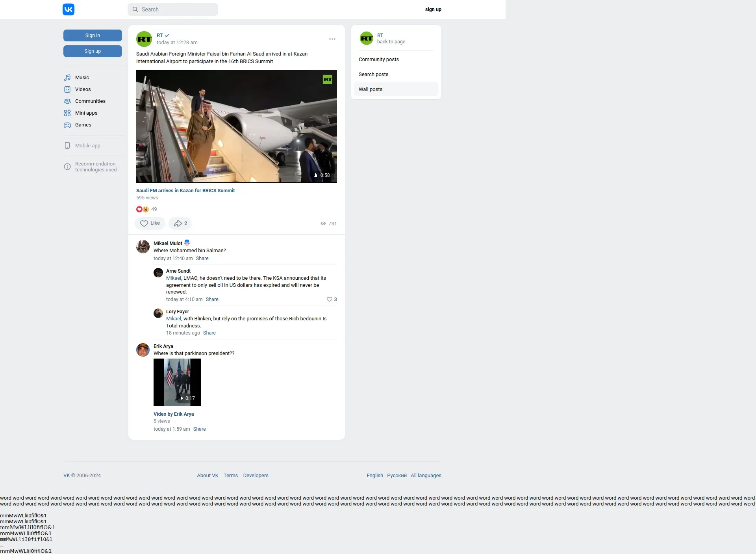Click the share arrow on RT post

(x=180, y=223)
